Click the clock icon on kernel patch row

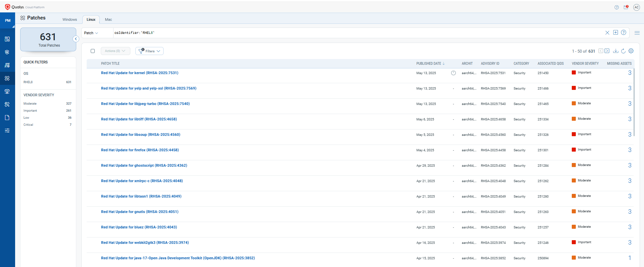click(453, 73)
